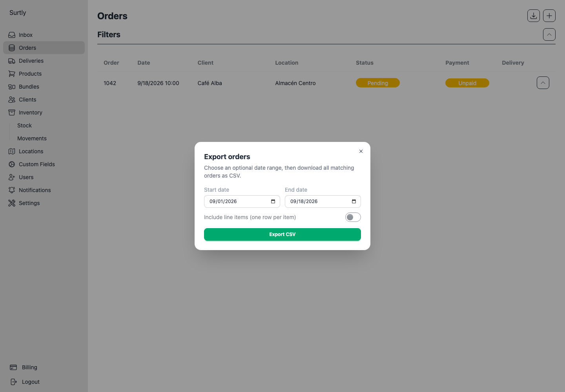Open End date calendar picker icon

click(x=354, y=201)
